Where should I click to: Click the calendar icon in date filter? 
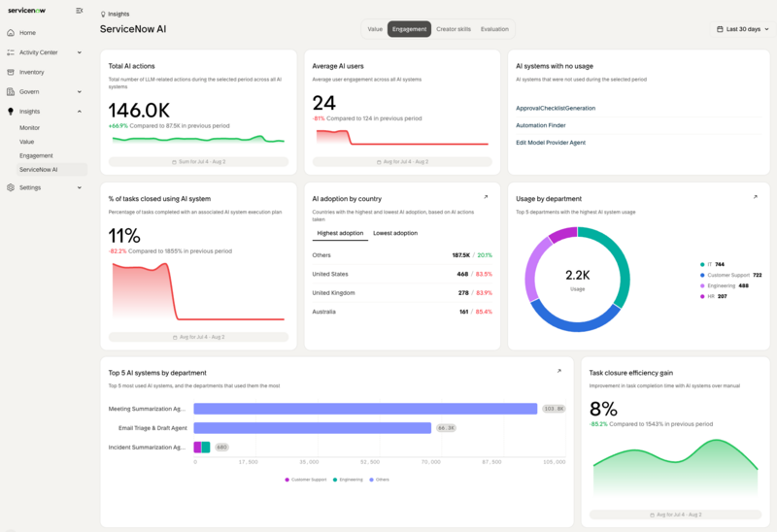[x=720, y=29]
